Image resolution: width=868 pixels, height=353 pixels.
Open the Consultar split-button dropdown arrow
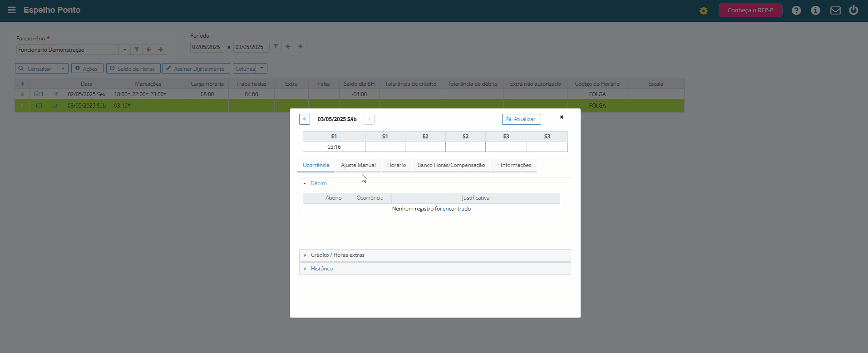(63, 69)
